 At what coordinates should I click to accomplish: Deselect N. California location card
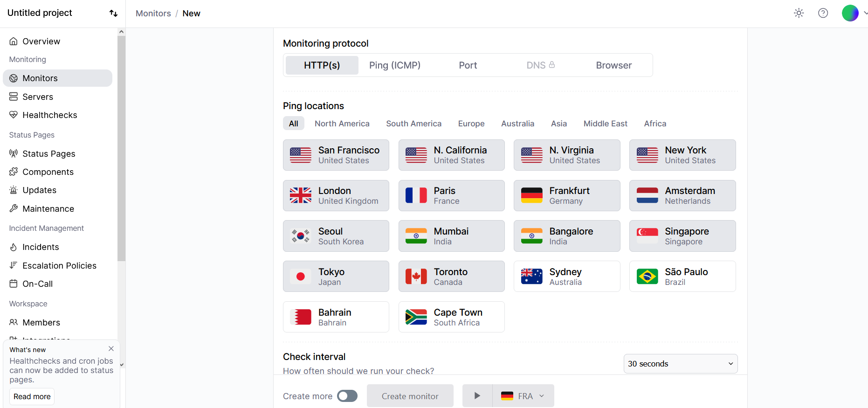click(451, 155)
